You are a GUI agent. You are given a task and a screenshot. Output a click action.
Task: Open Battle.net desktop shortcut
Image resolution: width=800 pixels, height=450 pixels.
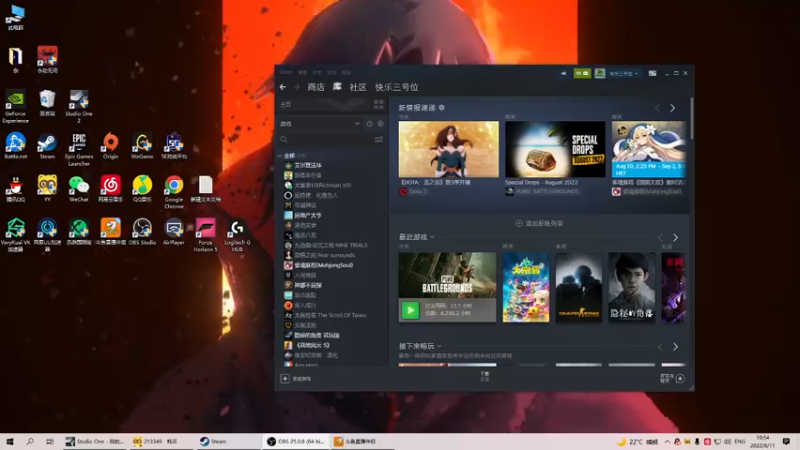coord(16,146)
